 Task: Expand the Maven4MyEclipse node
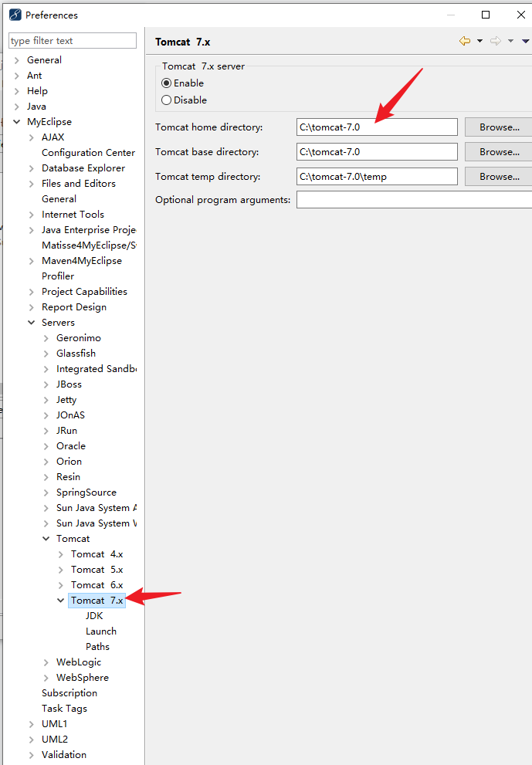(x=31, y=261)
